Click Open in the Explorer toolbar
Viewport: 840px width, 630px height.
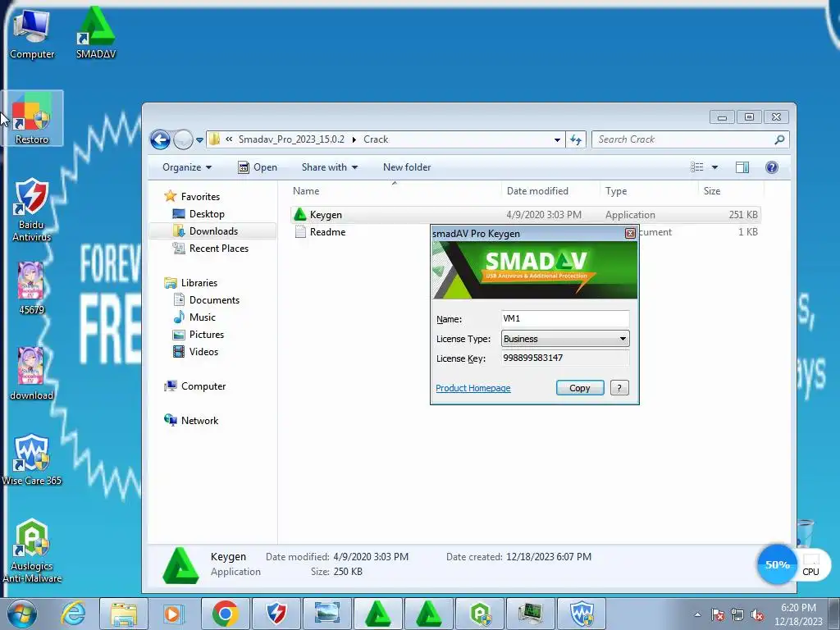[x=257, y=167]
